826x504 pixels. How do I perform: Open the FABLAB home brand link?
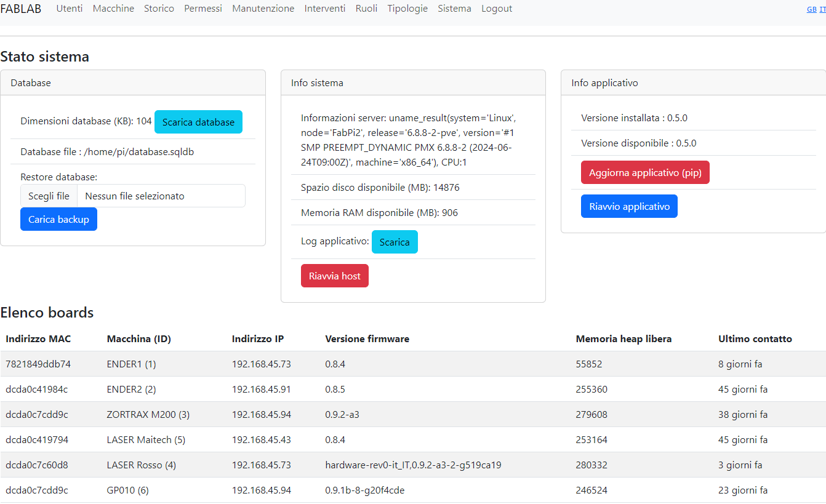click(21, 9)
